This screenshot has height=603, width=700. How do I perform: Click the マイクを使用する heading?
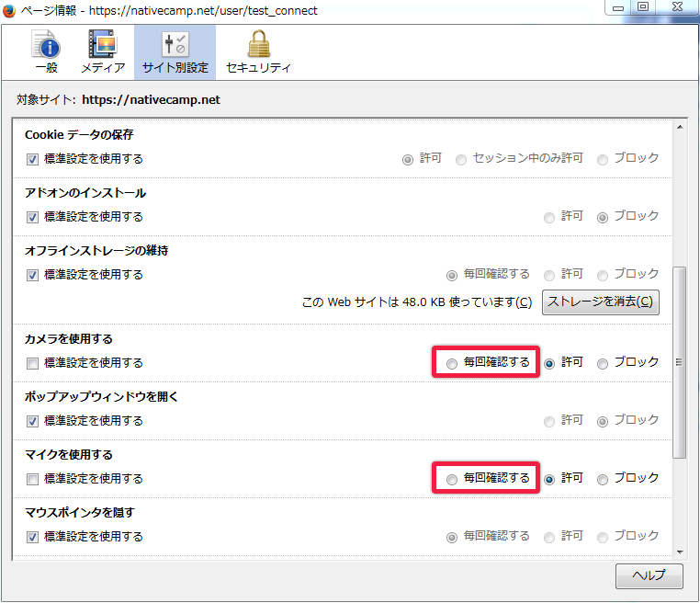pos(68,455)
